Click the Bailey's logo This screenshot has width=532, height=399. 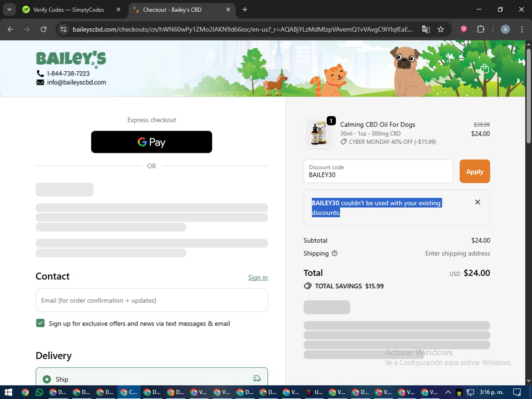click(x=71, y=59)
